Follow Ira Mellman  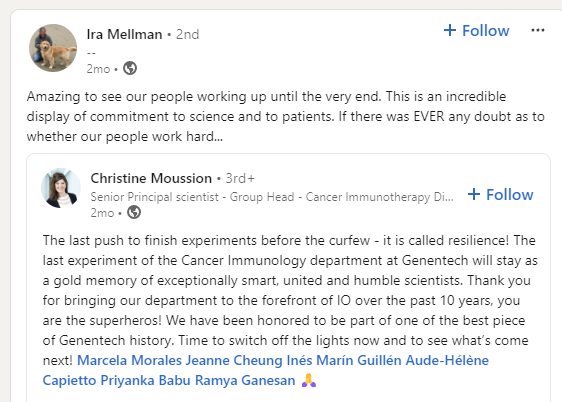coord(476,30)
